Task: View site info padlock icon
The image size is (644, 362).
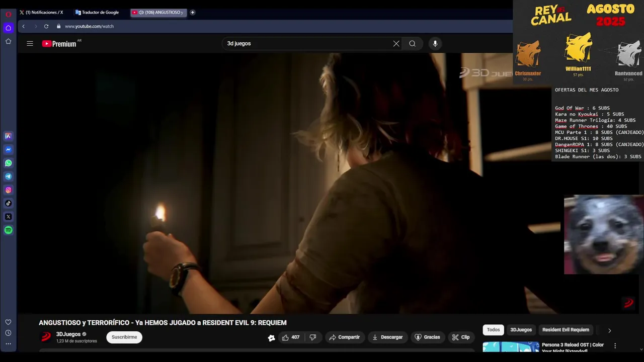Action: coord(58,26)
